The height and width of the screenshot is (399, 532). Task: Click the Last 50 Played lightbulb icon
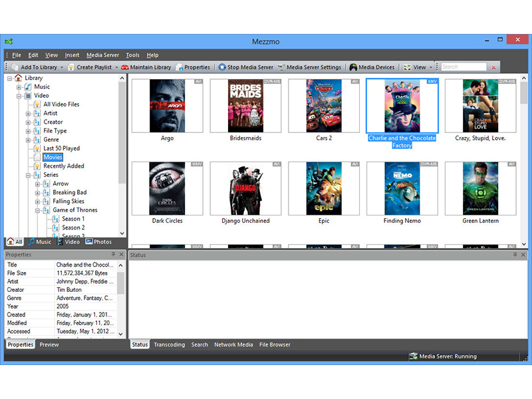[37, 148]
